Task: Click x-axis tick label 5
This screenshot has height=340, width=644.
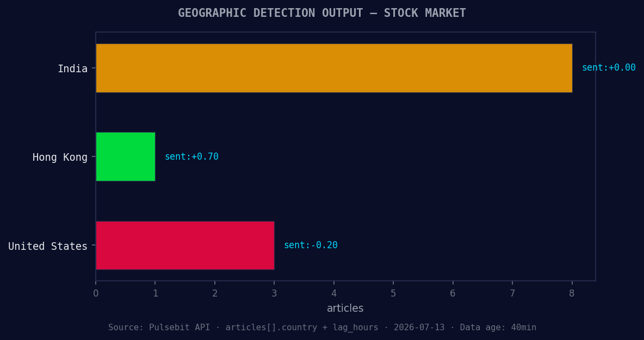Action: (x=393, y=293)
